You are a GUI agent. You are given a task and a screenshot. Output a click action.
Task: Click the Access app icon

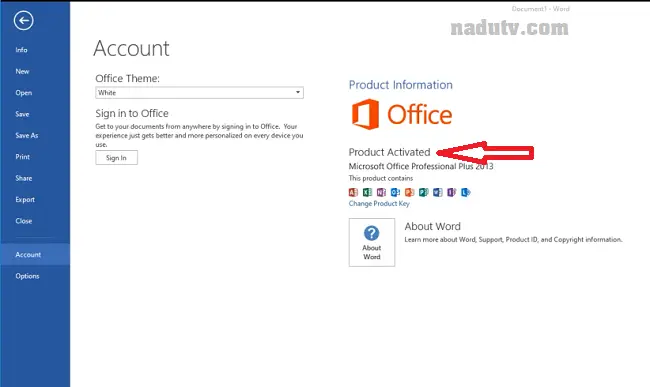coord(353,192)
